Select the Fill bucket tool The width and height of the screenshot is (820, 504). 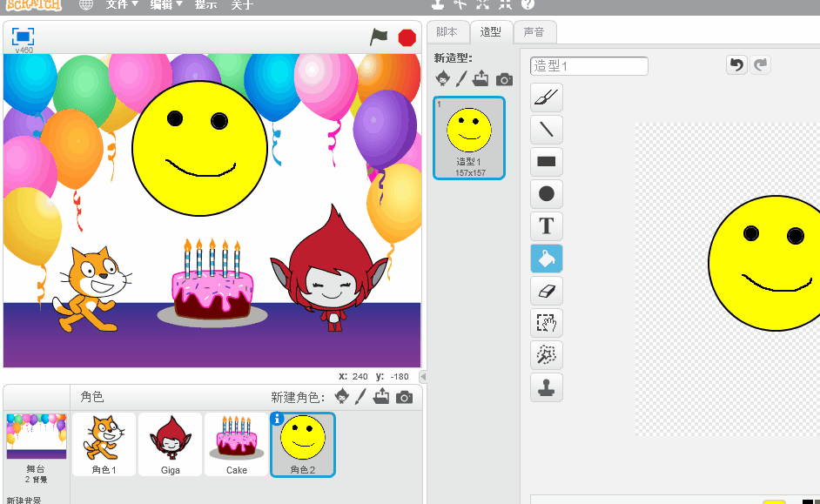coord(547,259)
